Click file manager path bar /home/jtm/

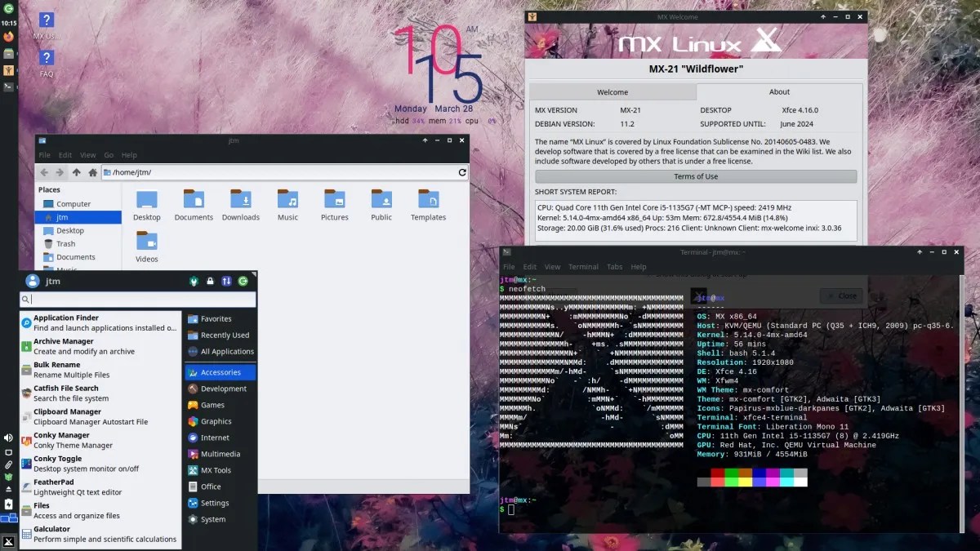click(278, 172)
